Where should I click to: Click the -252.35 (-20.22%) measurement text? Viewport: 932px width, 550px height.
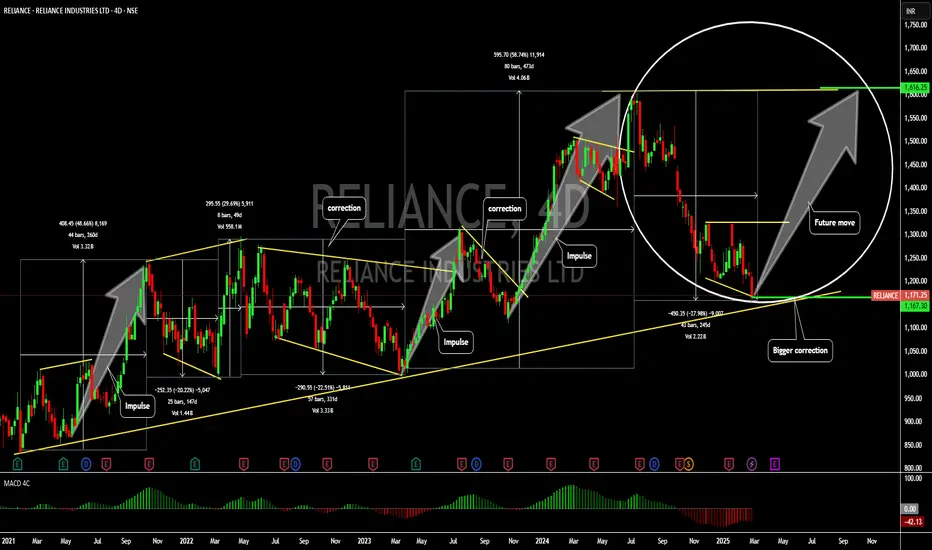click(182, 390)
